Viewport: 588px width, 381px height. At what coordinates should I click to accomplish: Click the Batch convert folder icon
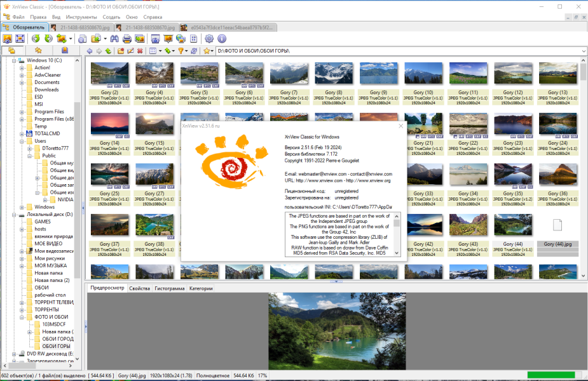(96, 39)
